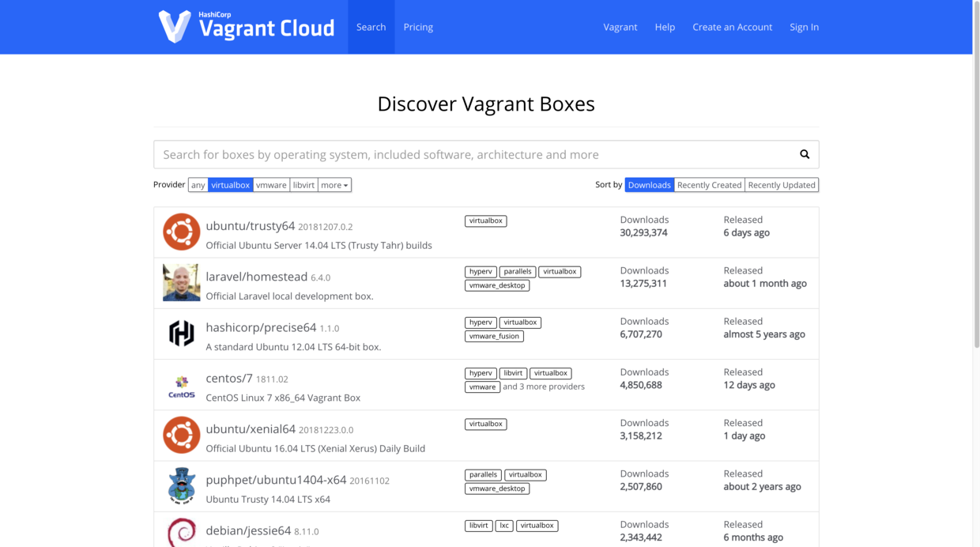Sort boxes by Recently Created

pyautogui.click(x=710, y=185)
